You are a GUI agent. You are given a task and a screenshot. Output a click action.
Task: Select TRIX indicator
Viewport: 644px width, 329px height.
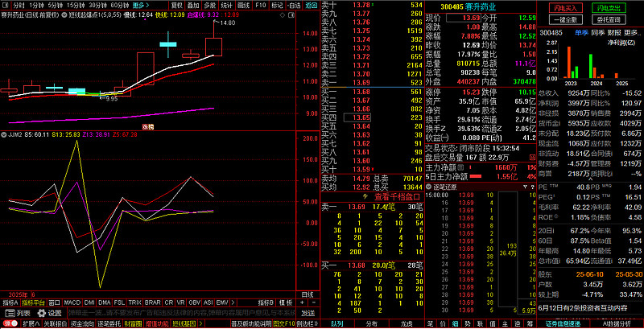point(134,302)
